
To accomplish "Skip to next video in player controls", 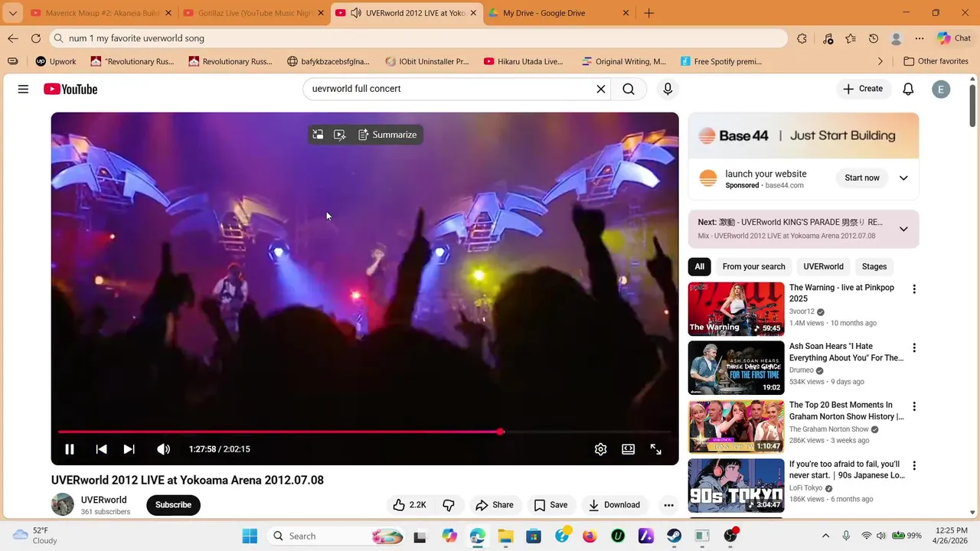I will pos(129,449).
